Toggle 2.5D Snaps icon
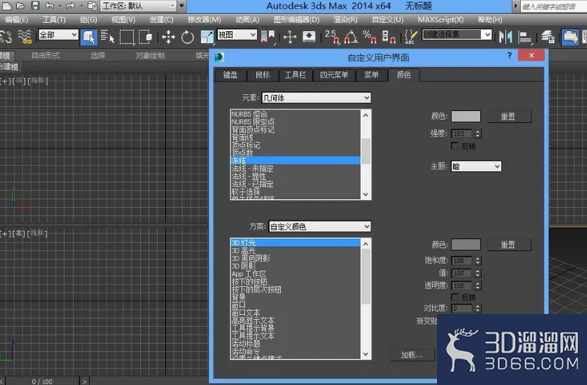The height and width of the screenshot is (385, 587). 332,37
